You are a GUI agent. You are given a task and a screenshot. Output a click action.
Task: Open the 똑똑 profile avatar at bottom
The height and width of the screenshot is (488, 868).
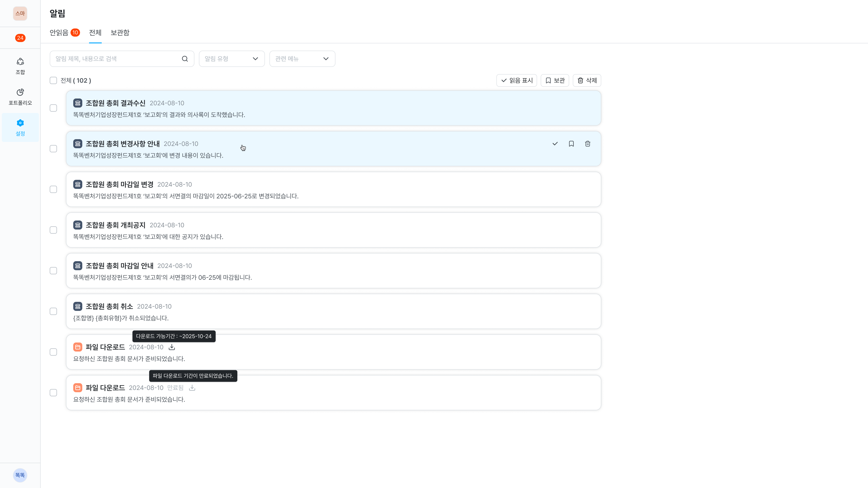(x=20, y=475)
